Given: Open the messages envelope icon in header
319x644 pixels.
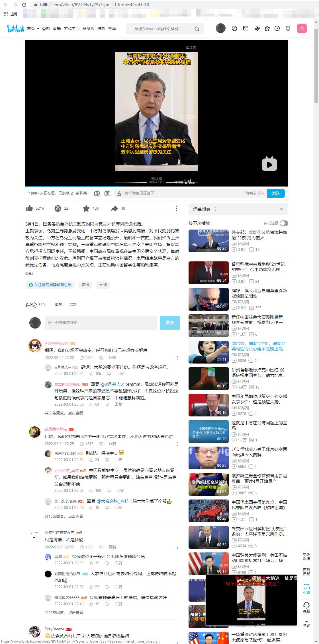Looking at the screenshot, I should click(246, 28).
